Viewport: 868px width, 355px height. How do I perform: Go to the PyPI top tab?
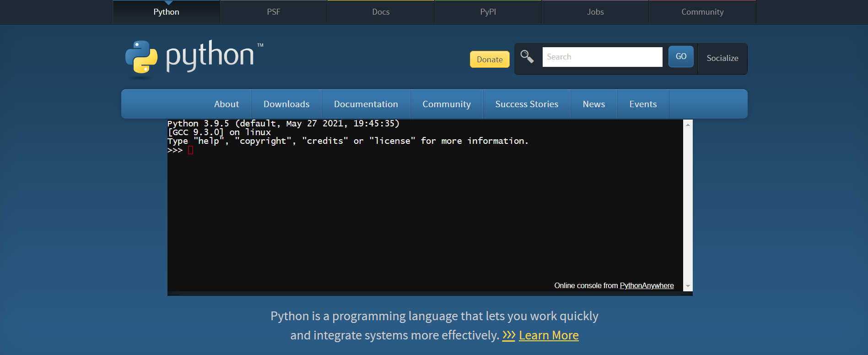[488, 12]
